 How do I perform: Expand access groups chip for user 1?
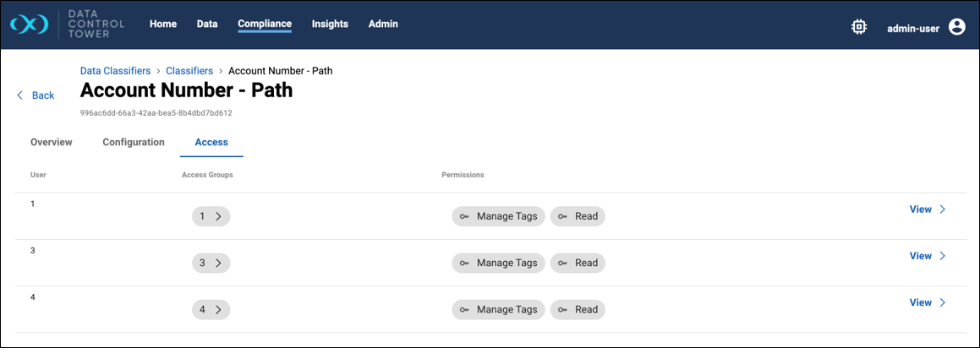211,216
